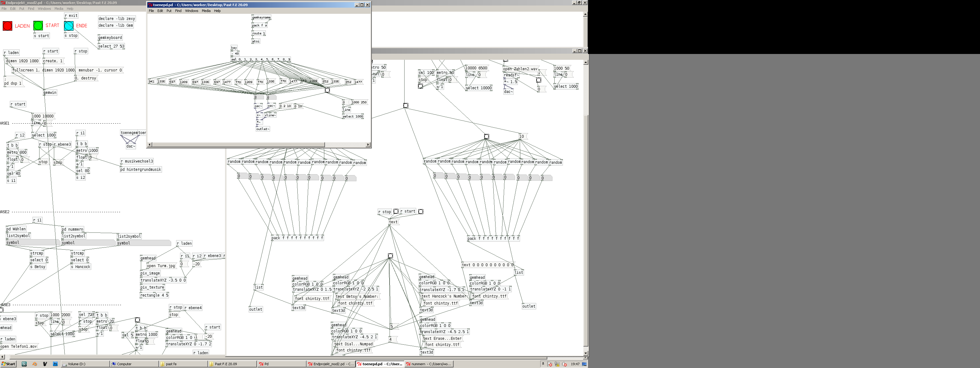Click number box '10' above random objects
Viewport: 980px width, 368px height.
tap(523, 136)
